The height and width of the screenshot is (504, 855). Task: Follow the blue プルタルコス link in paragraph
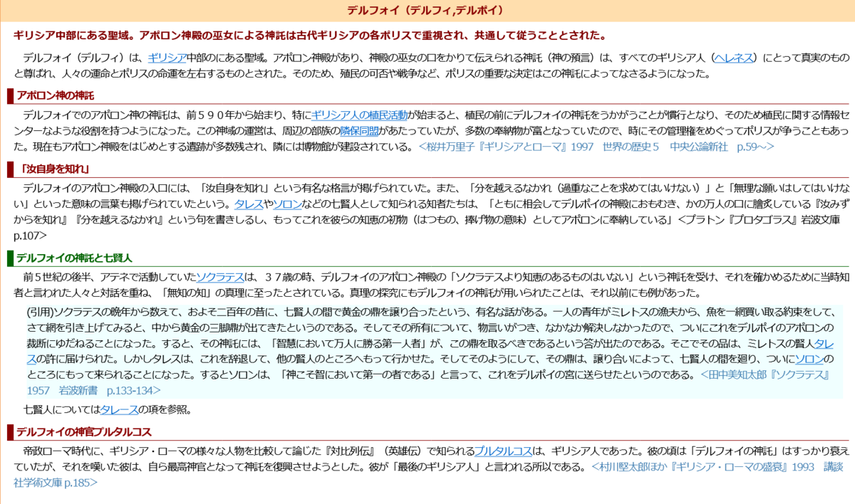pos(503,451)
